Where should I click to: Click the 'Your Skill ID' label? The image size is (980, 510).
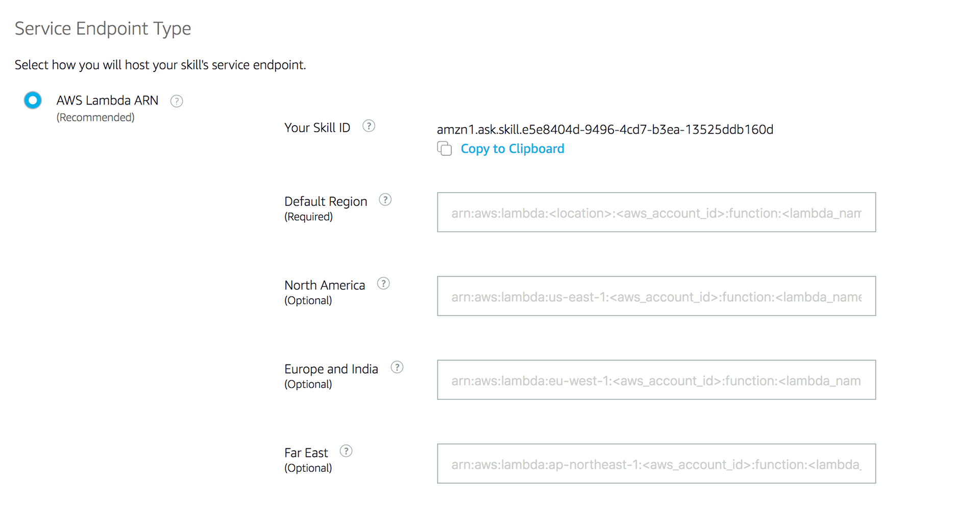[x=317, y=128]
